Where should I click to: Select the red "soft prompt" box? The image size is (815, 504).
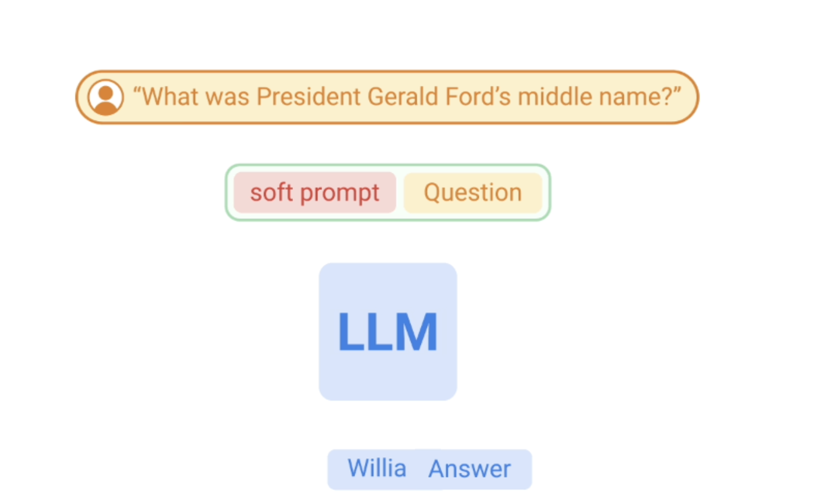coord(315,193)
